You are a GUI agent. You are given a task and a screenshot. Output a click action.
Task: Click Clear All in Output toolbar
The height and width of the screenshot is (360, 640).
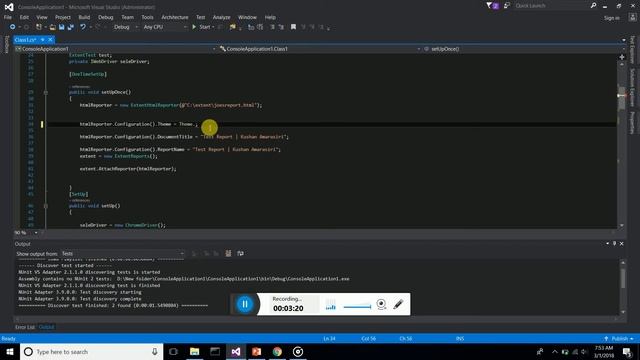coord(228,253)
